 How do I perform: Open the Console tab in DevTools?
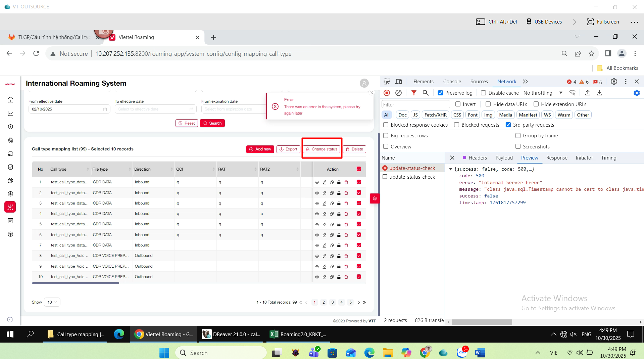coord(452,82)
